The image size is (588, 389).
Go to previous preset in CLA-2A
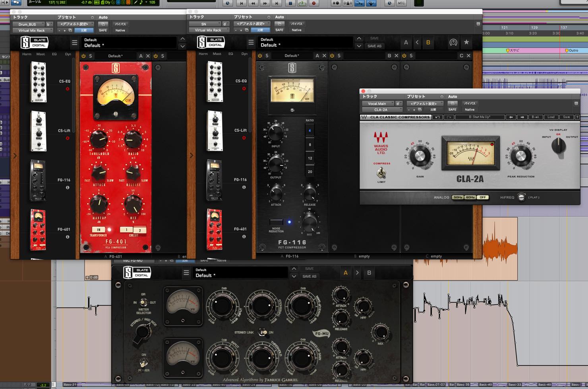(511, 117)
